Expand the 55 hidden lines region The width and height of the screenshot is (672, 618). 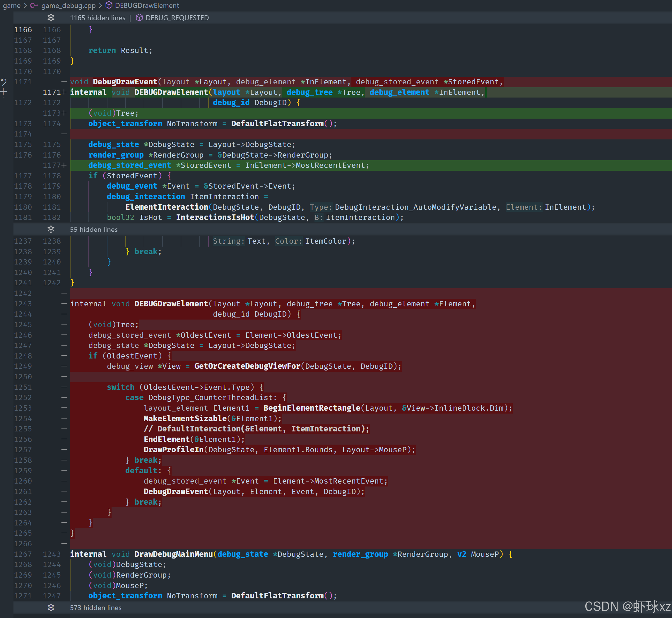51,229
